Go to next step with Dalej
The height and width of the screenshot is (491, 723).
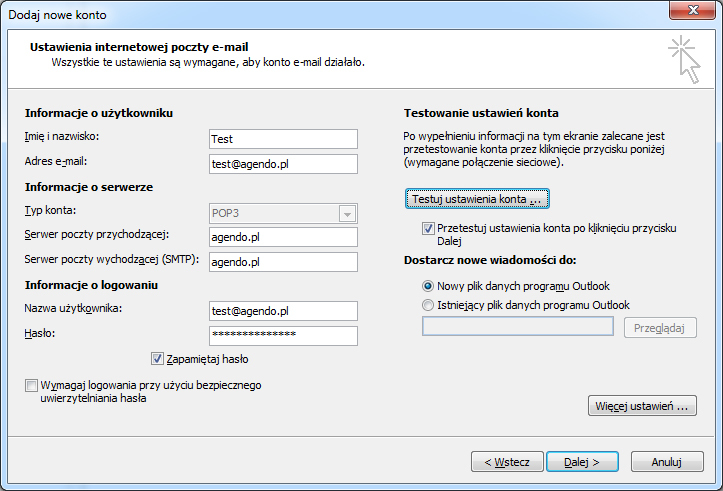point(582,461)
